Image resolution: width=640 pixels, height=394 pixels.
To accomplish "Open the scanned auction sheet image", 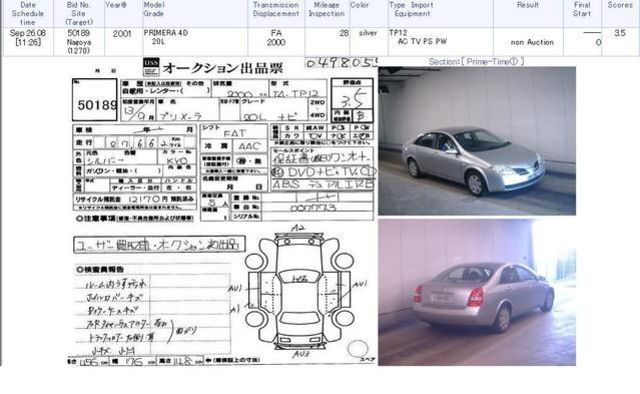I will pos(222,211).
